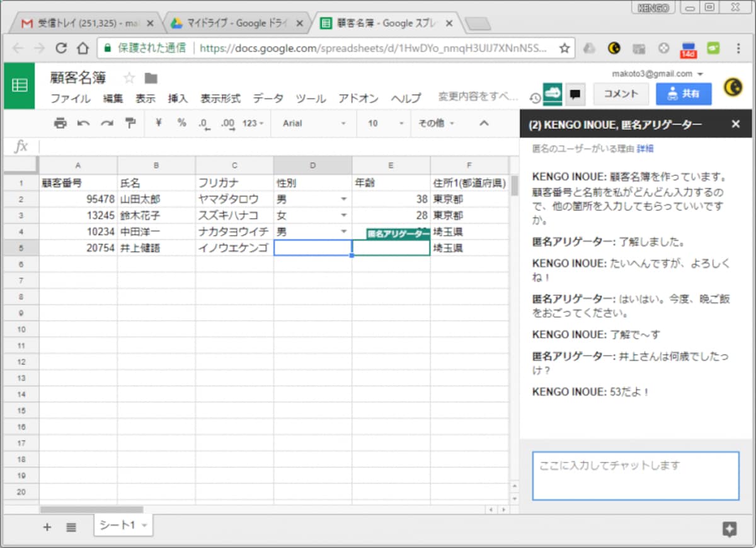Go back in browser history
This screenshot has height=548, width=756.
click(x=18, y=48)
